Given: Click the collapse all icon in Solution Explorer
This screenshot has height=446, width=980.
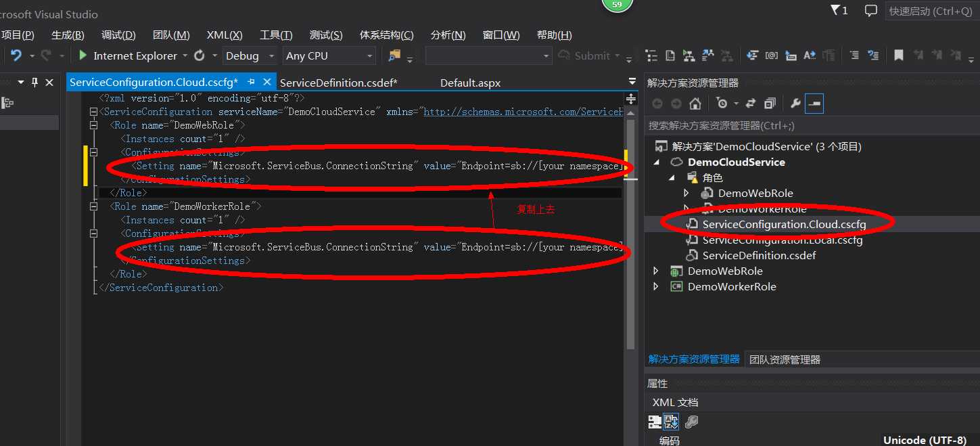Looking at the screenshot, I should click(x=770, y=104).
